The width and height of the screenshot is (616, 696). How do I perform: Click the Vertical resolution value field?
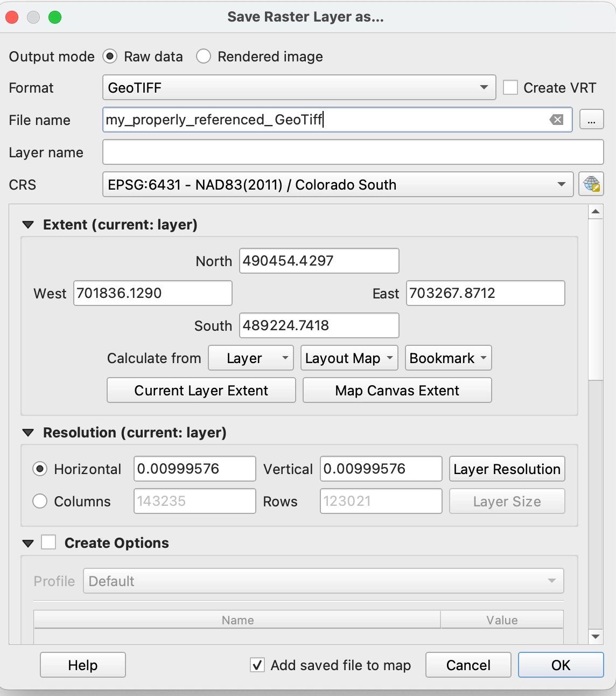381,469
